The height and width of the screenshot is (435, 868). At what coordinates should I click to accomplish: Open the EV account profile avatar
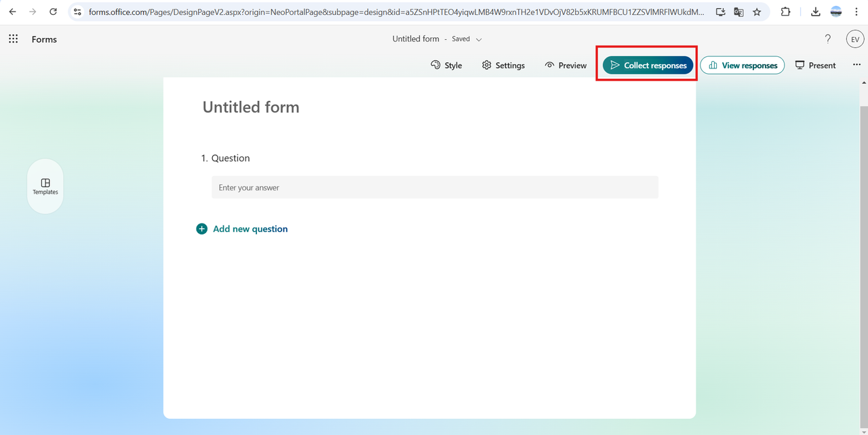point(854,39)
